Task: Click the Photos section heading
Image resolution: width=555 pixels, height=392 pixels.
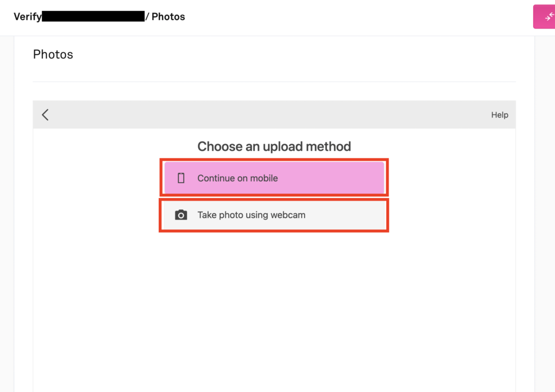Action: click(53, 54)
